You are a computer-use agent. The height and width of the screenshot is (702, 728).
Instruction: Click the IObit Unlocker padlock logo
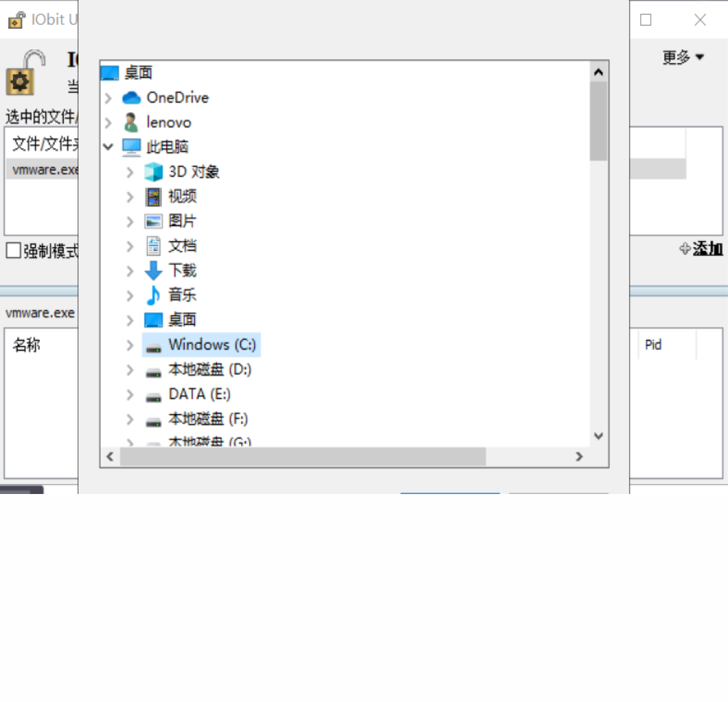point(25,72)
